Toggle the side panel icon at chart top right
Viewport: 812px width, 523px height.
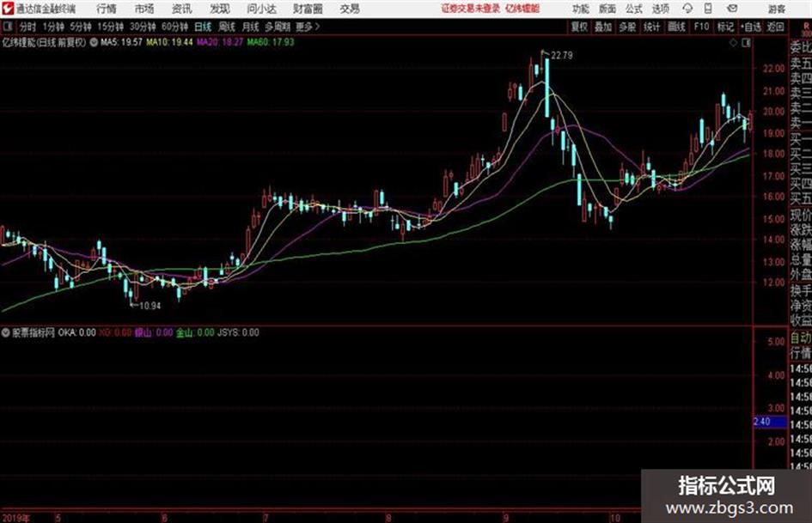pyautogui.click(x=746, y=43)
